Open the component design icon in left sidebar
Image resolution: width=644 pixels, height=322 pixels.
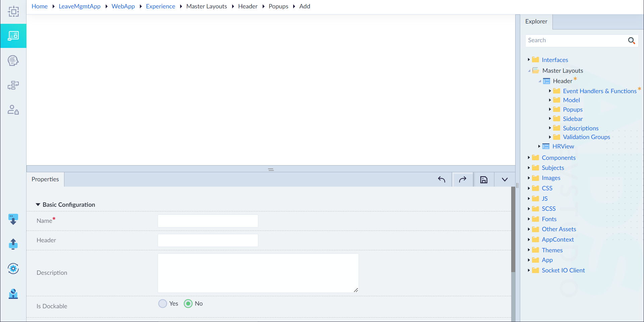click(13, 12)
